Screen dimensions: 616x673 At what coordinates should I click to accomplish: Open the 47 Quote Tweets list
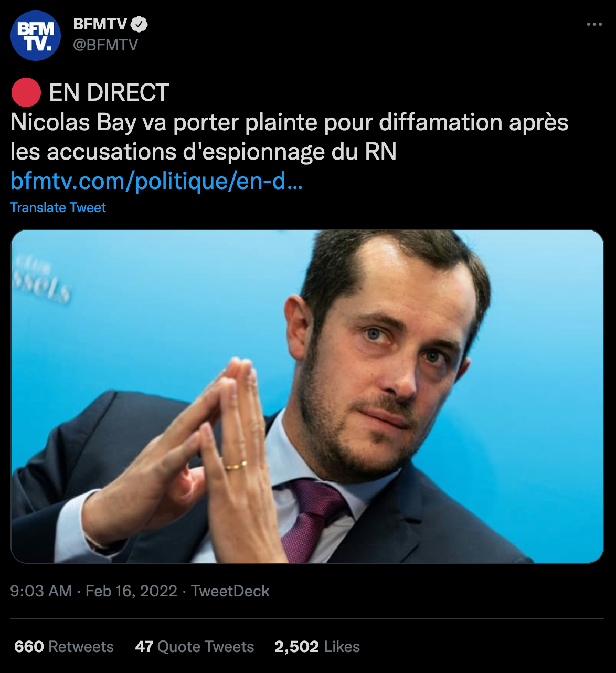click(x=194, y=646)
